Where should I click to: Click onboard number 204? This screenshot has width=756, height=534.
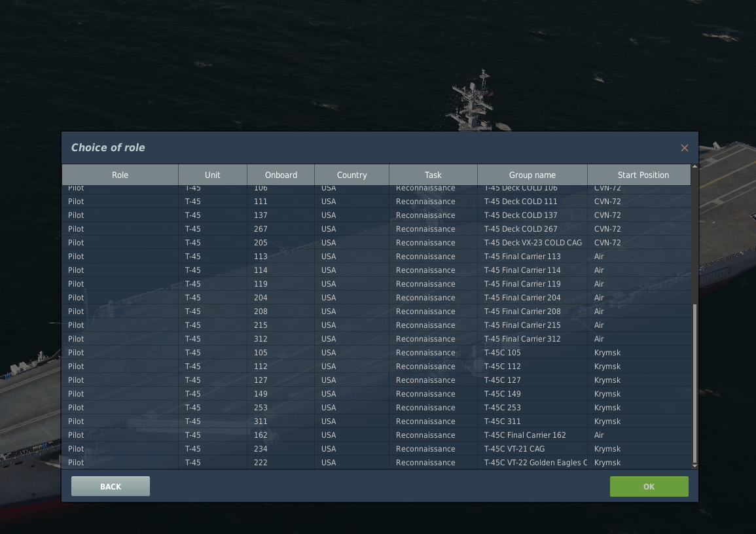click(261, 297)
